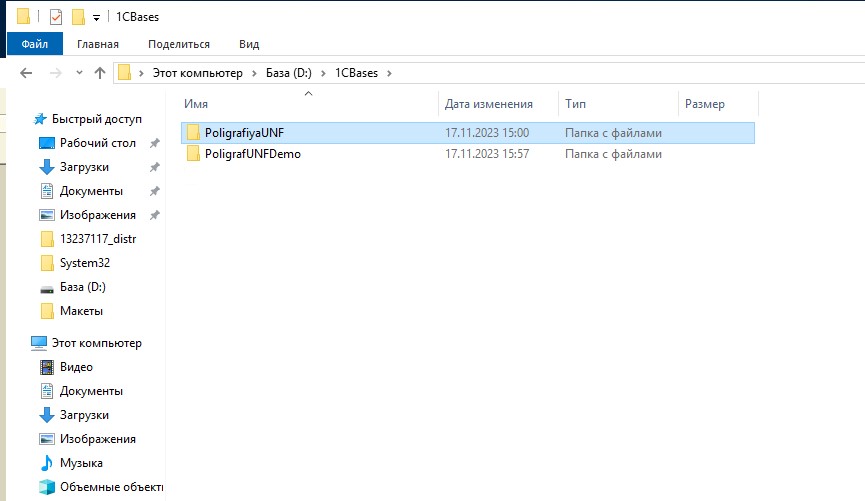Click date 17.11.2023 15:00 cell
Screen dimensions: 865x501
[x=487, y=133]
